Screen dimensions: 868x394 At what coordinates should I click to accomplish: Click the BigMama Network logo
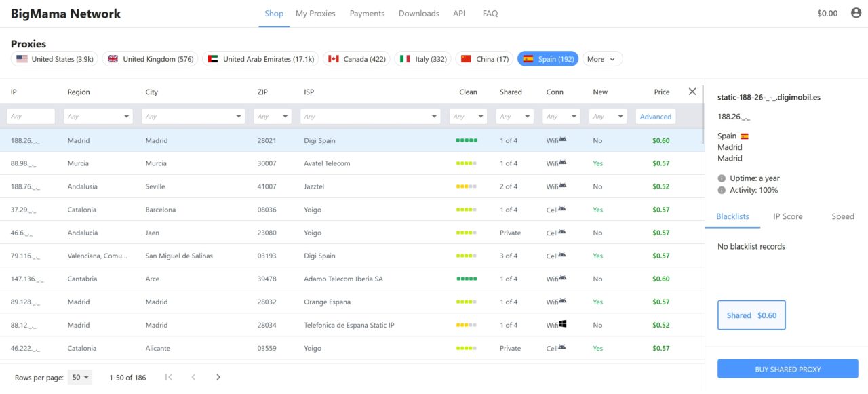pos(66,14)
